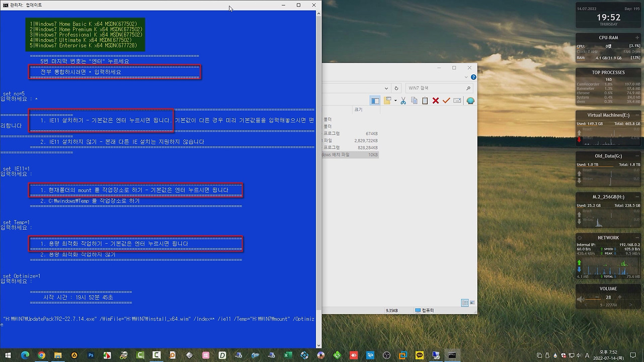This screenshot has width=644, height=362.
Task: Click the Rename icon in Explorer toolbar
Action: (x=457, y=101)
